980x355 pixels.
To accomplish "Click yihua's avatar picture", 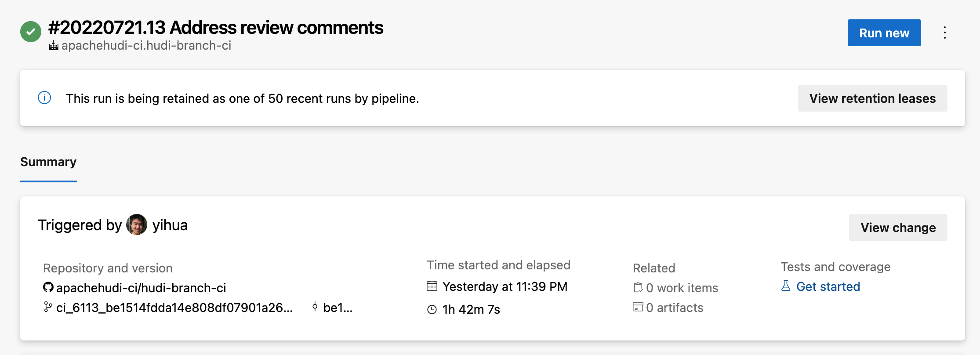I will click(x=137, y=225).
